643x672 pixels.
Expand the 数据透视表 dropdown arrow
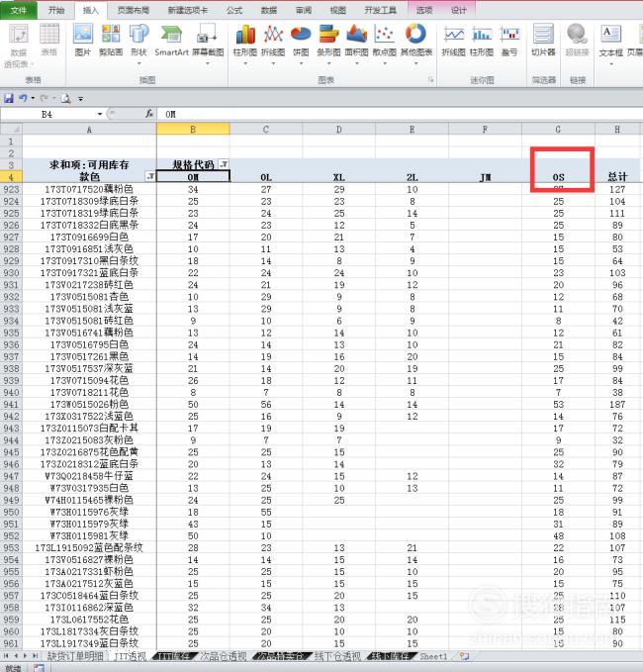32,64
